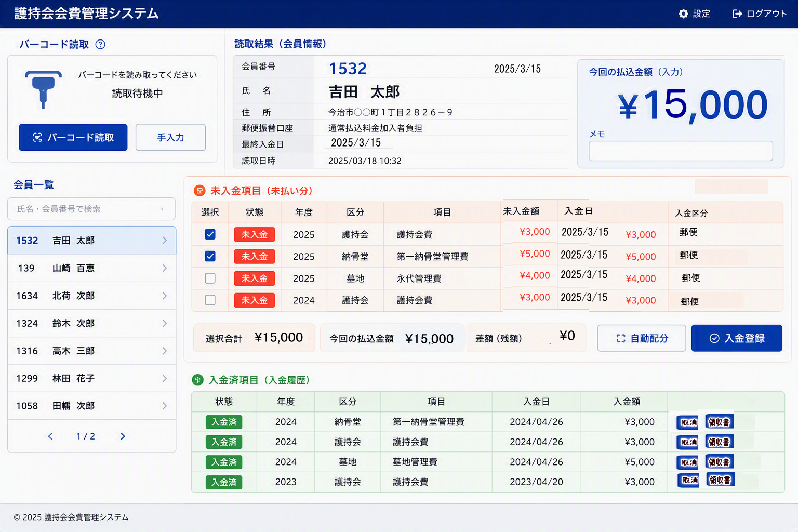Issue receipt for 2023 護持会費
The width and height of the screenshot is (798, 532).
[721, 480]
